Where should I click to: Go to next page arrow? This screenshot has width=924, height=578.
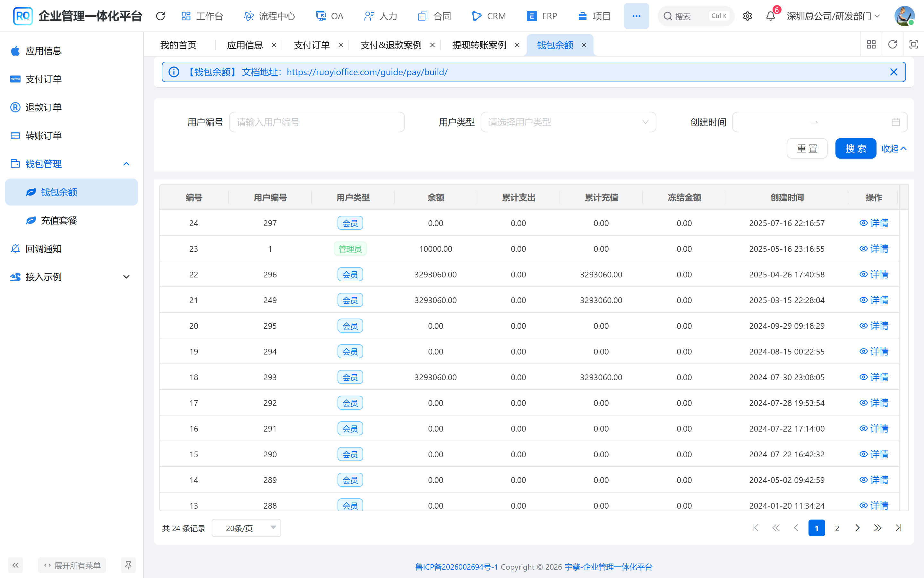click(857, 528)
